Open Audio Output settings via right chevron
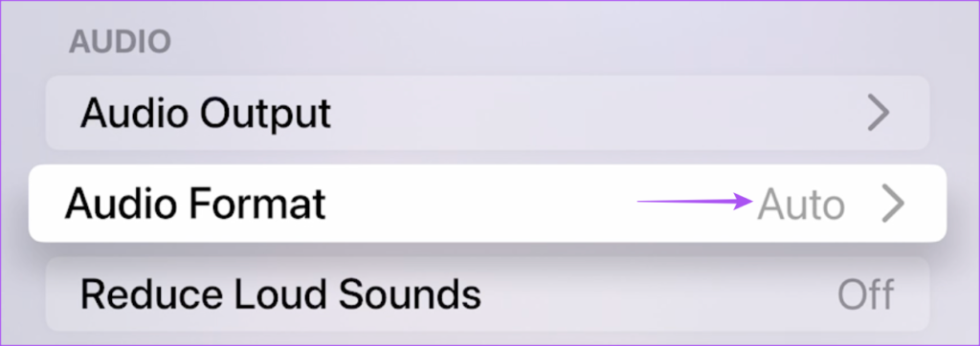The image size is (980, 346). (x=879, y=114)
